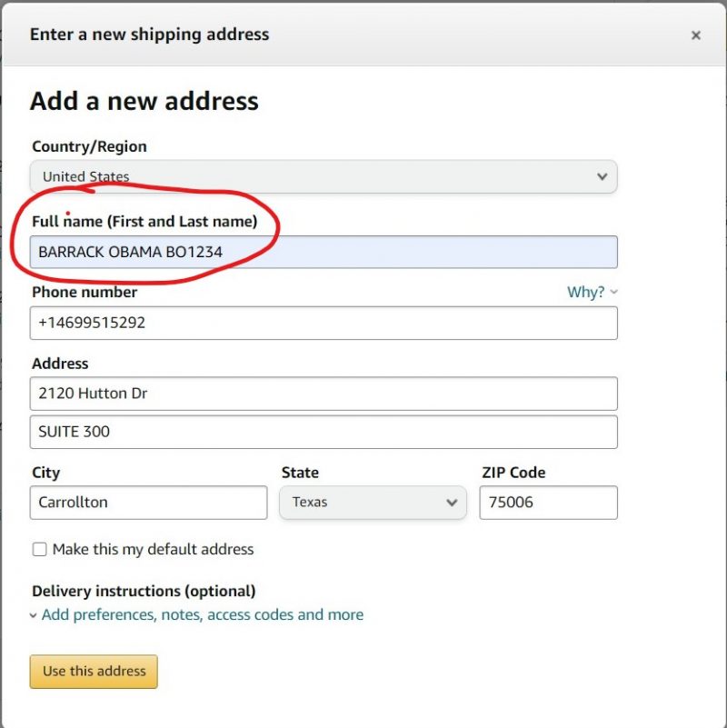Click the 'Full name (First and Last name)' label
727x728 pixels.
[x=144, y=221]
